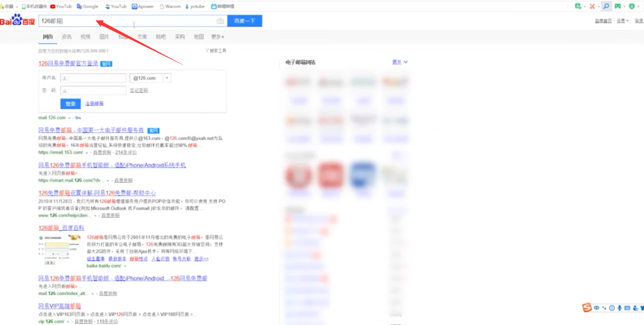Open dropdown arrow next to scissors icon
The width and height of the screenshot is (644, 325).
click(x=598, y=7)
